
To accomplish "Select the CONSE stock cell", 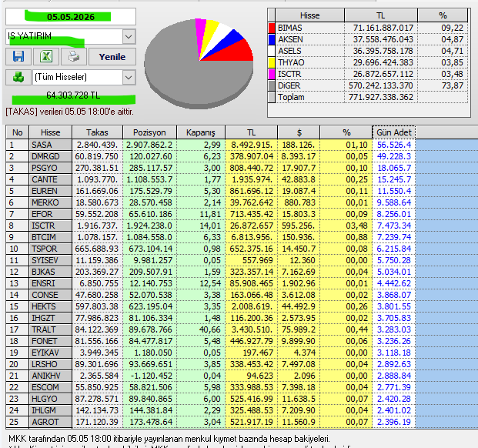I will [x=51, y=295].
